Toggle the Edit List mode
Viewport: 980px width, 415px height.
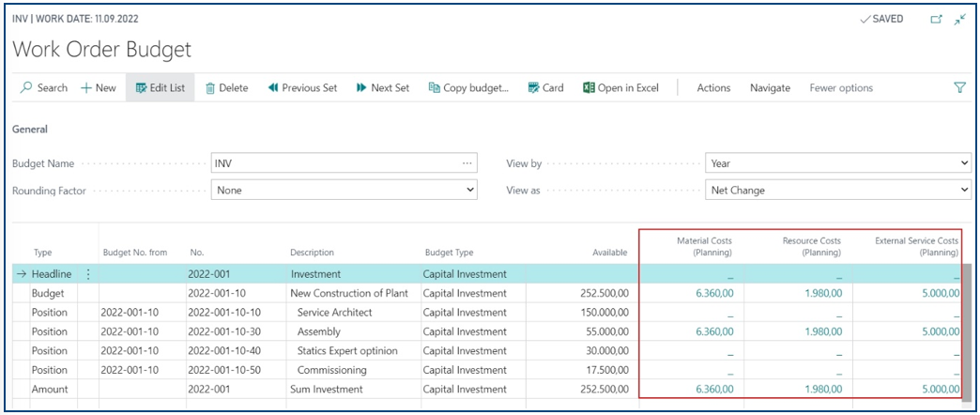pos(160,88)
